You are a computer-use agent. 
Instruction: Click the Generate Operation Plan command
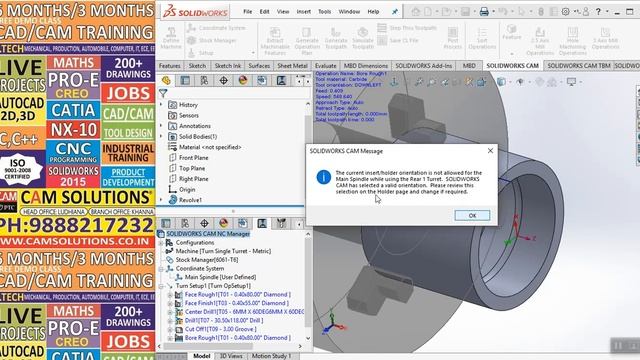point(307,41)
